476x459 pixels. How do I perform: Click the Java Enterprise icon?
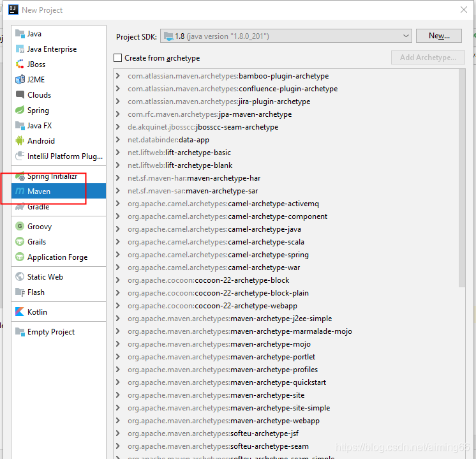pos(20,49)
